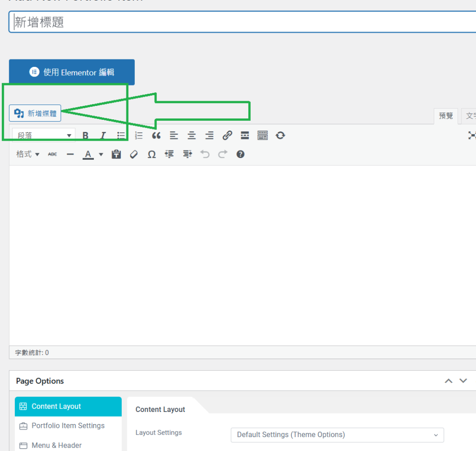Expand the 格式 formats dropdown
The image size is (476, 451).
(x=28, y=154)
